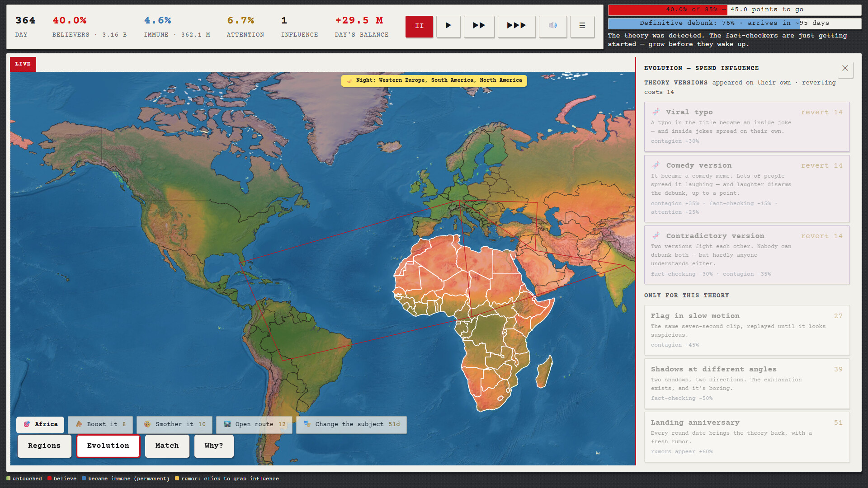Buy Shadows at different angles upgrade
This screenshot has height=488, width=868.
[747, 383]
